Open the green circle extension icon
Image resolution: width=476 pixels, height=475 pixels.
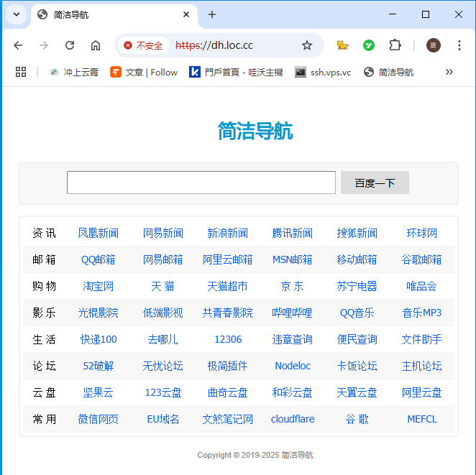point(369,45)
